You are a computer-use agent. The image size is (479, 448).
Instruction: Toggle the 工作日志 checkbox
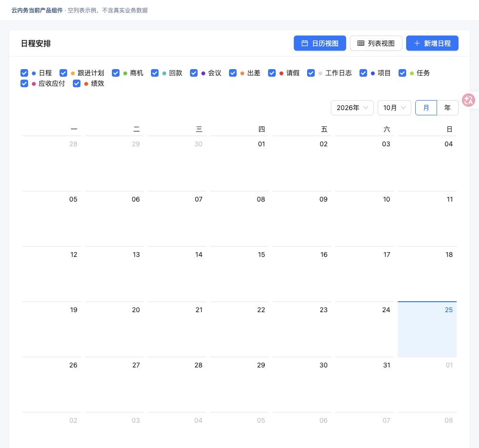(311, 73)
